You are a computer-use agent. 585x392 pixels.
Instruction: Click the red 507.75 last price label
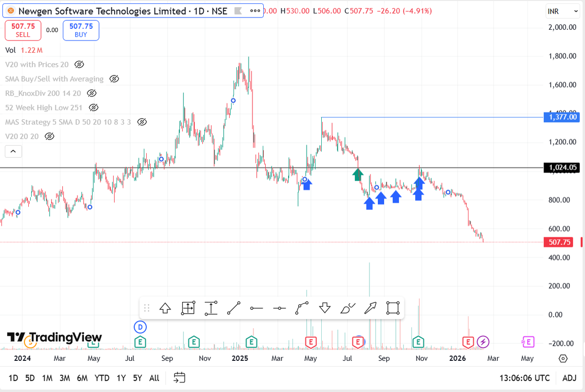click(x=558, y=242)
